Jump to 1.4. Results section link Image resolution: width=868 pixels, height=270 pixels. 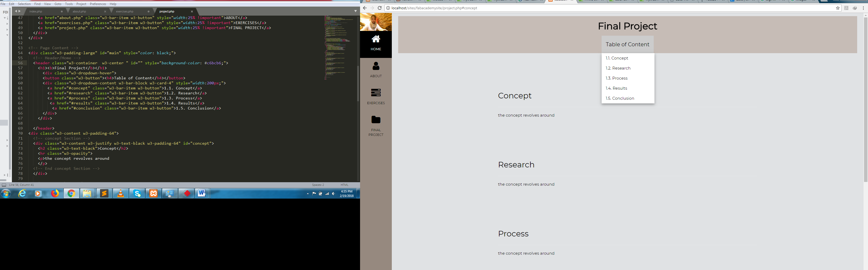pos(628,89)
